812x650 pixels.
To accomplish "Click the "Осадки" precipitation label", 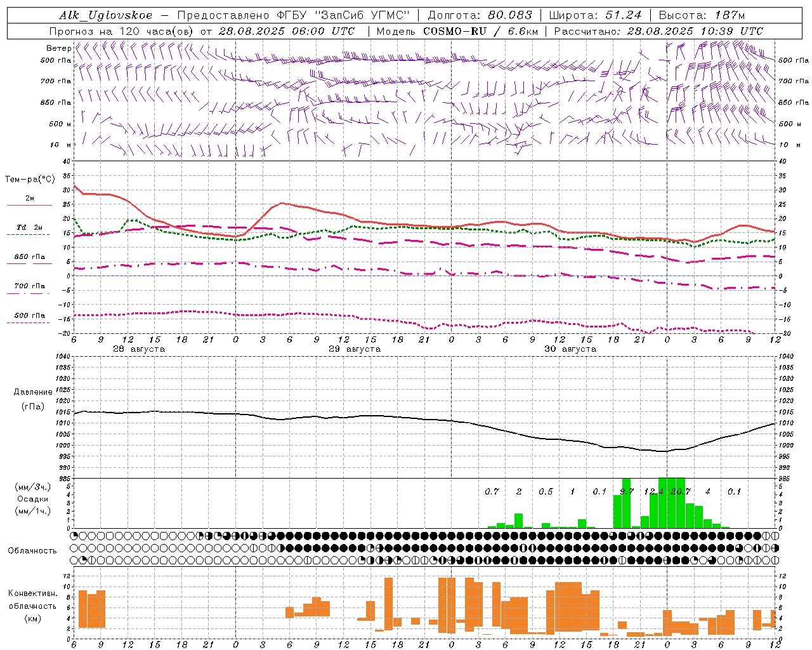I will [32, 499].
